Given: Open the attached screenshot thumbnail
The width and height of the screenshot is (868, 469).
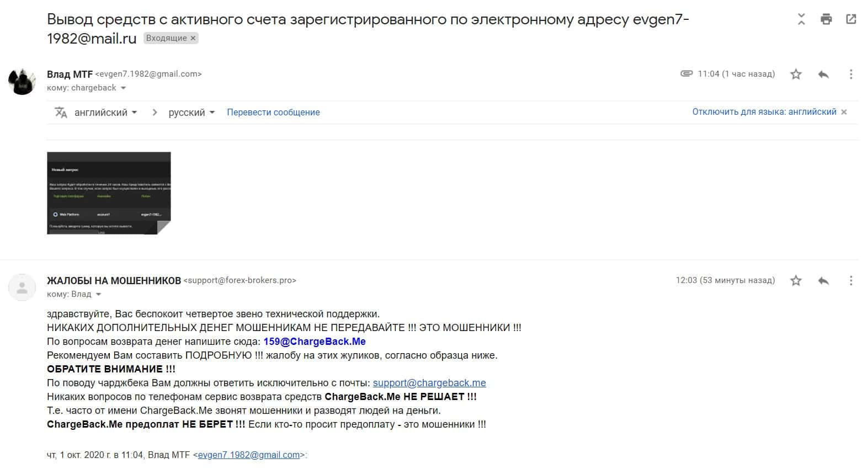Looking at the screenshot, I should pyautogui.click(x=109, y=193).
